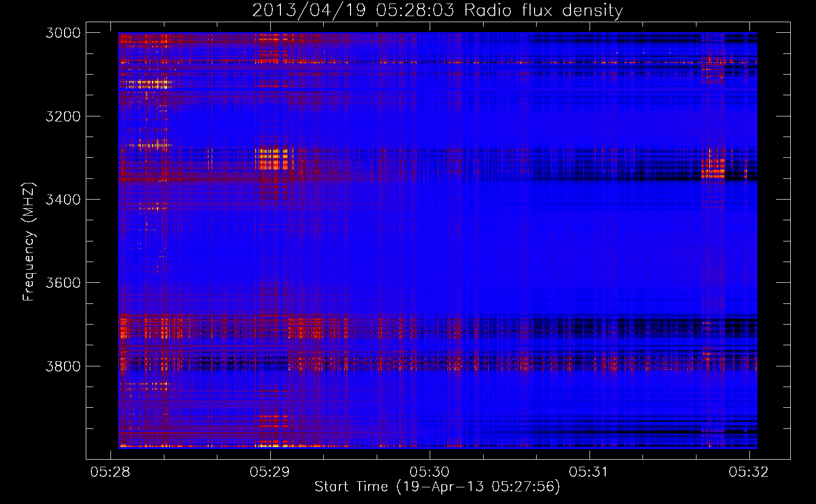Click the 3400 frequency axis label
Image resolution: width=816 pixels, height=504 pixels.
(x=63, y=200)
